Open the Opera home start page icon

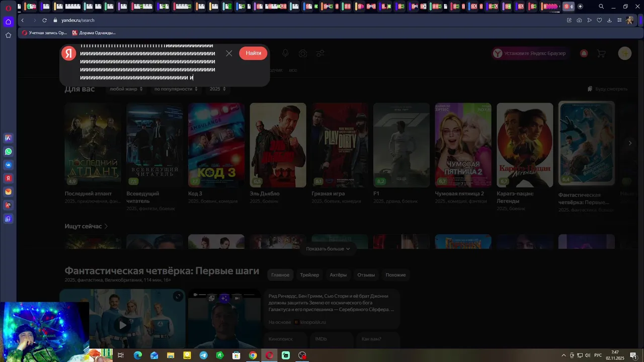coord(8,22)
